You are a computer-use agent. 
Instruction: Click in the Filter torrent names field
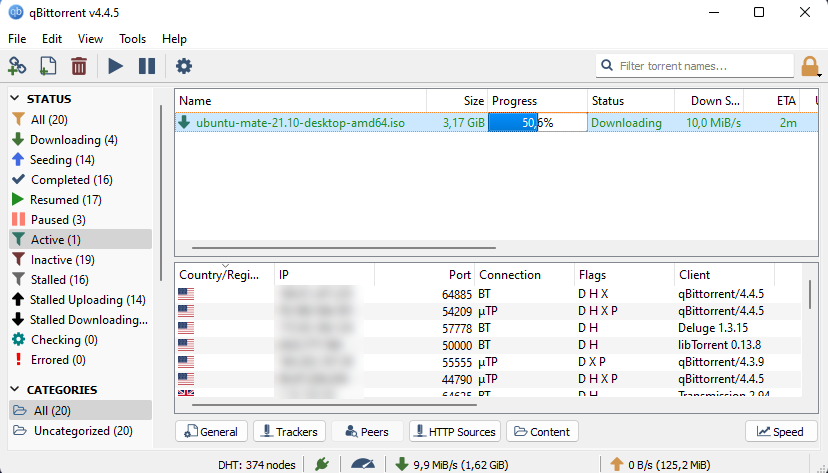pyautogui.click(x=695, y=66)
